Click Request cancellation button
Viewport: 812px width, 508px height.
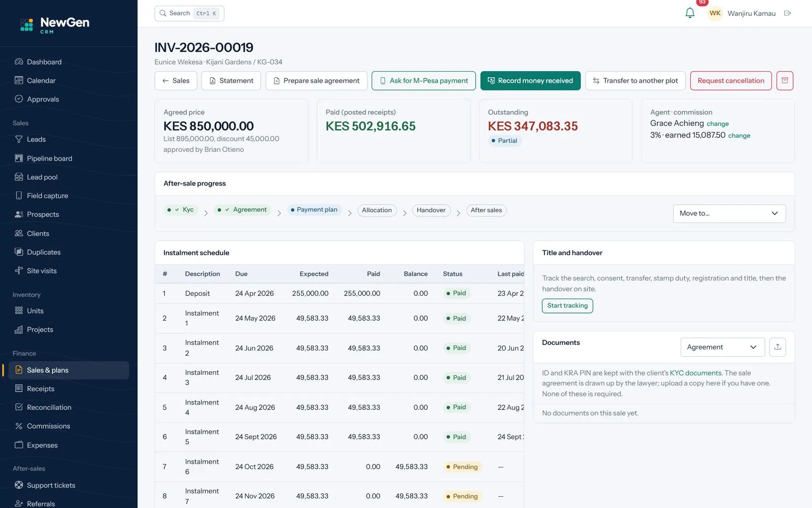(731, 81)
